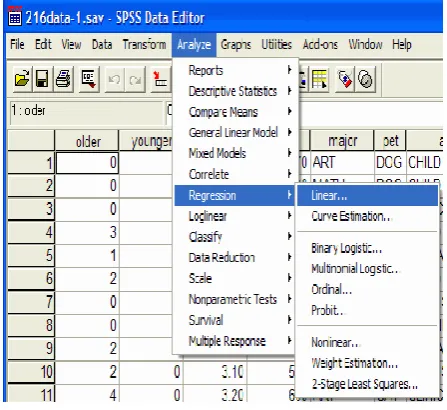This screenshot has height=410, width=447.
Task: Expand the Mixed Models submenu
Action: (x=234, y=153)
